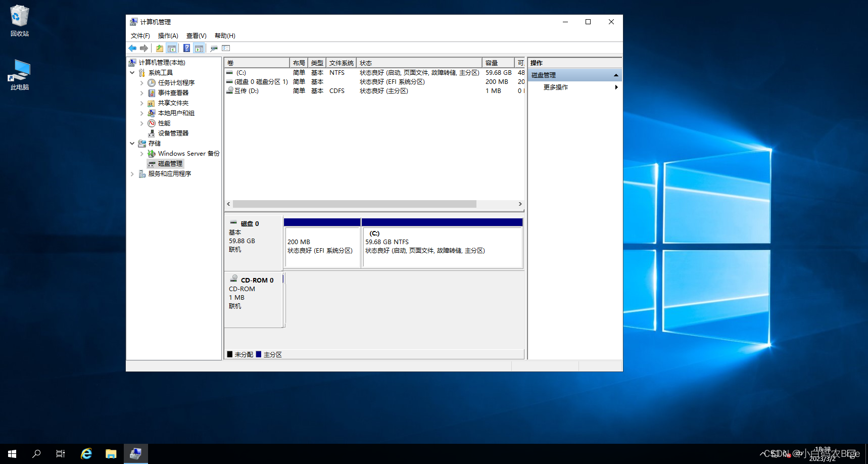Open the 操作(A) menu

point(168,36)
